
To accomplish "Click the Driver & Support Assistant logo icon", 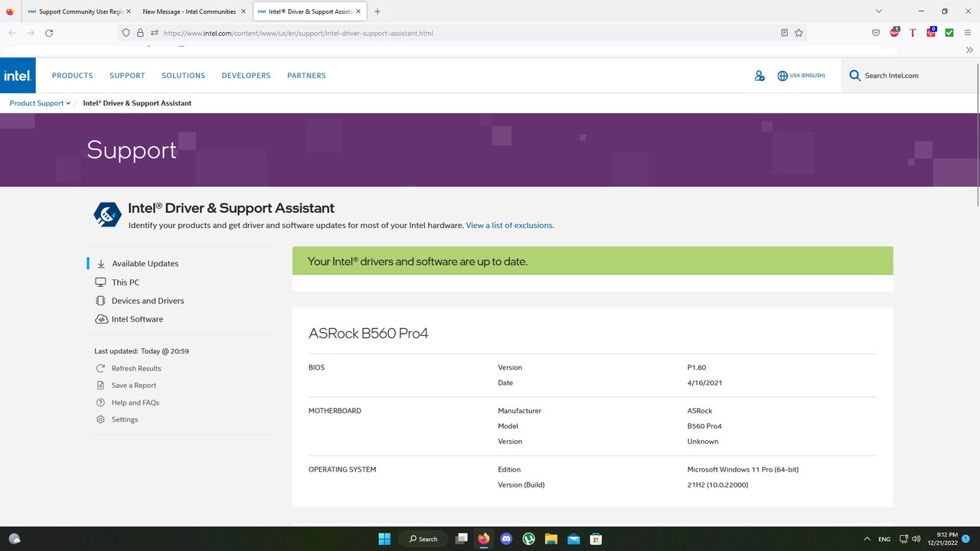I will 107,214.
